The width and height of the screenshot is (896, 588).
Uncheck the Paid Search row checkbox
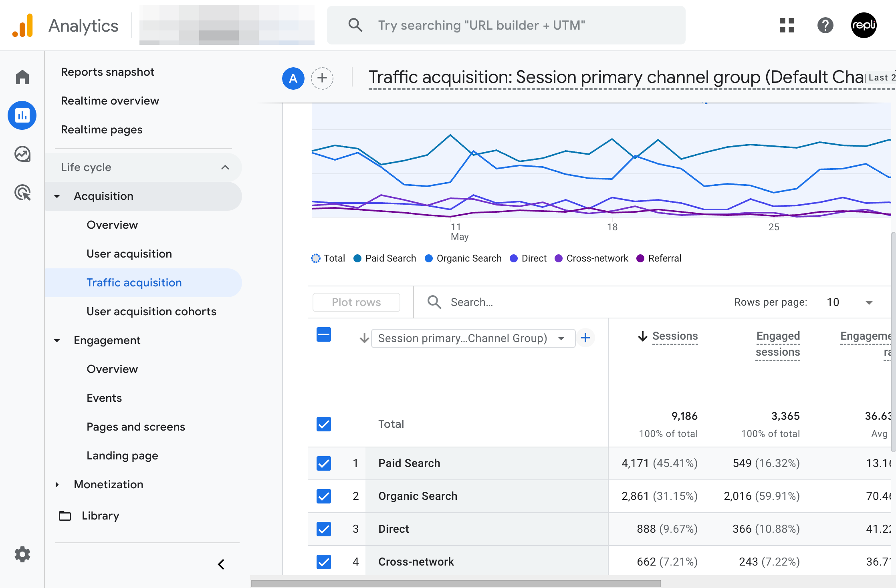point(323,463)
